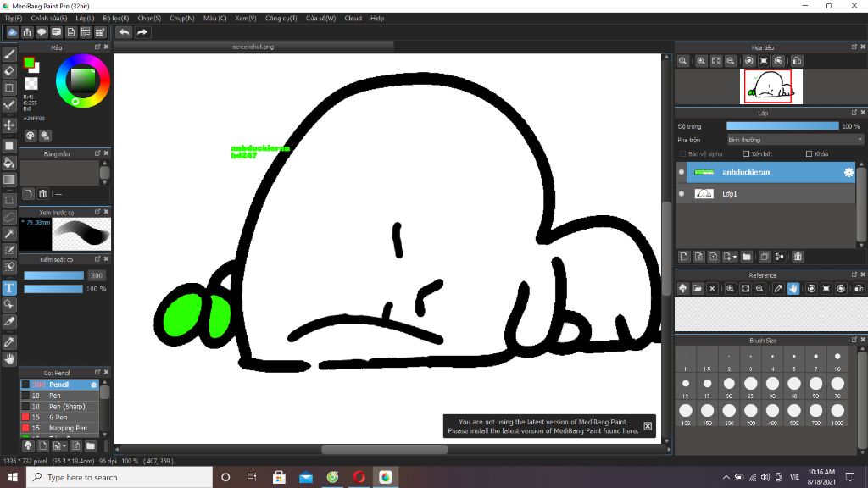Toggle the Pencil brush color square
Viewport: 868px width, 488px height.
pos(25,385)
